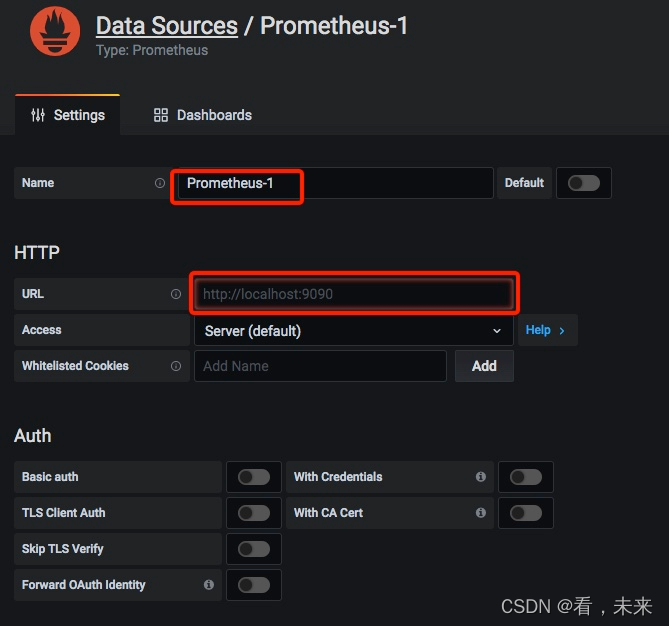Switch to the Dashboards tab

203,115
